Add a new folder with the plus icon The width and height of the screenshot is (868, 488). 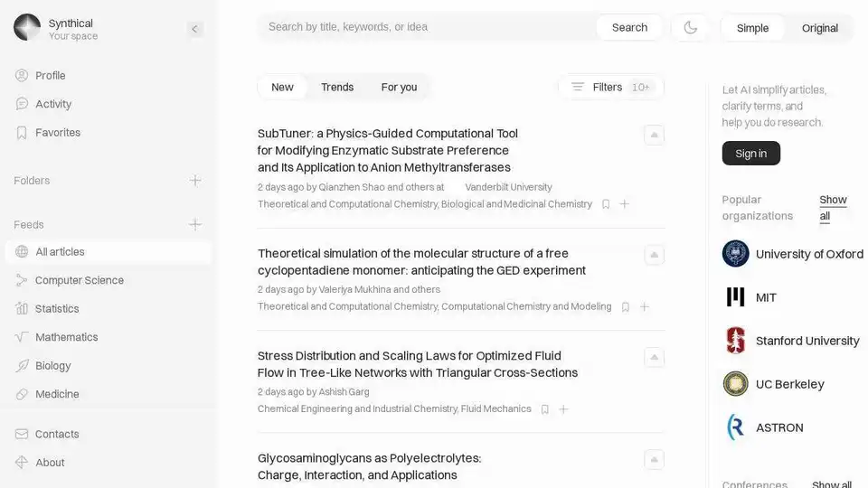[195, 181]
